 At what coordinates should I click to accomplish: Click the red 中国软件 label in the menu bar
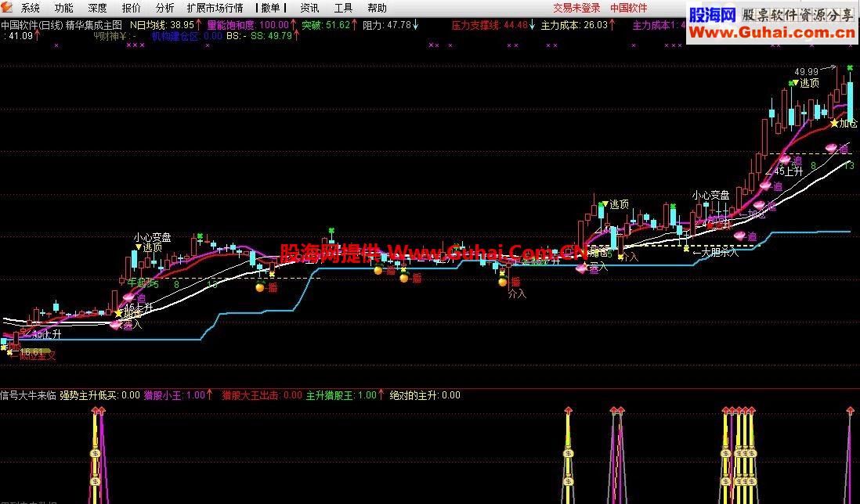tap(628, 8)
